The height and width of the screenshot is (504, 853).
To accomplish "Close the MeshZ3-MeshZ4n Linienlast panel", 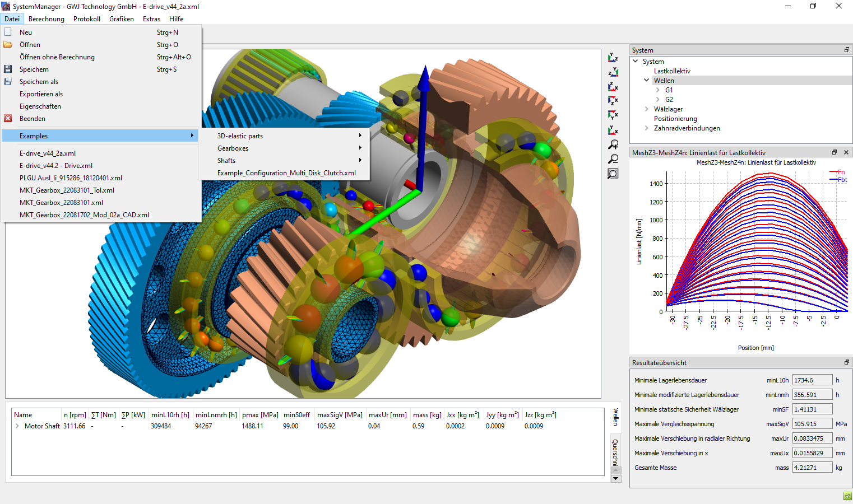I will tap(846, 152).
